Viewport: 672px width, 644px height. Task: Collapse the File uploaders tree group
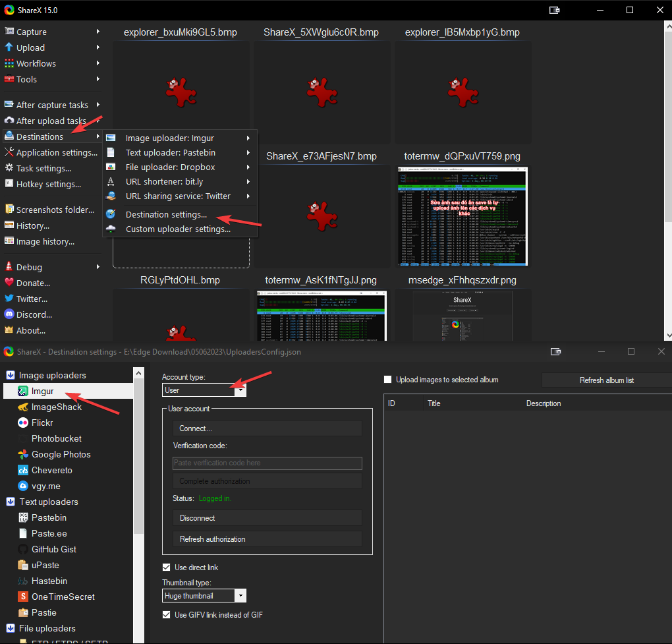[11, 628]
